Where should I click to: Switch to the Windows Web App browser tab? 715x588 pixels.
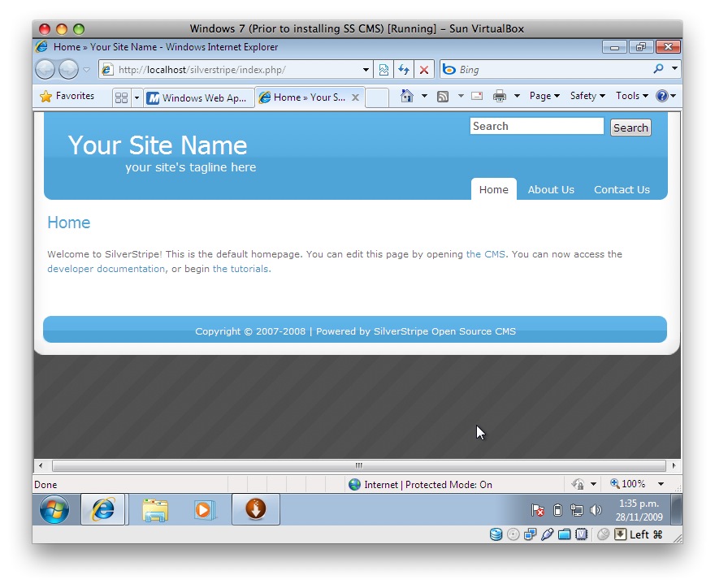pos(199,97)
